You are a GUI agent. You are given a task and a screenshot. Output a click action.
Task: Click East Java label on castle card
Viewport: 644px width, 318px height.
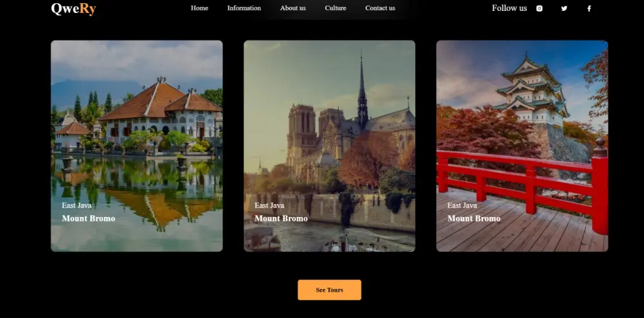point(462,205)
